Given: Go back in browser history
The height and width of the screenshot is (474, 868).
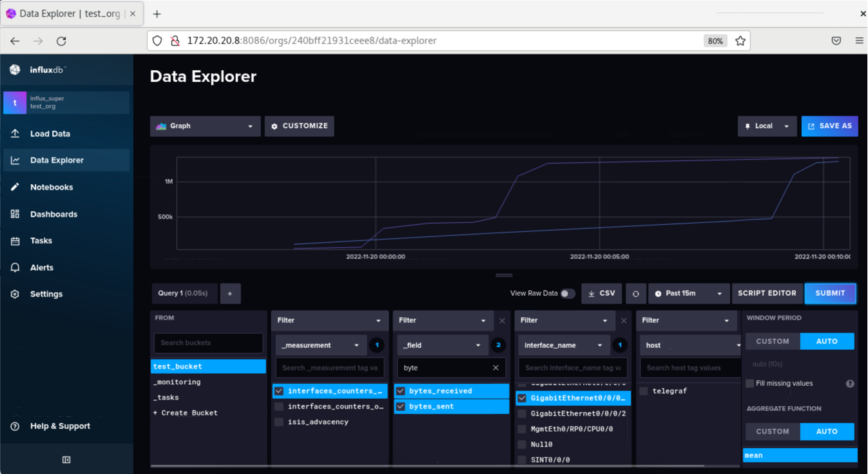Looking at the screenshot, I should 15,41.
